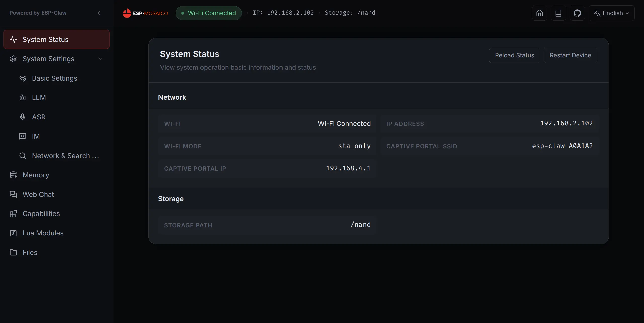Viewport: 644px width, 323px height.
Task: Open the Lua Modules page
Action: point(56,233)
